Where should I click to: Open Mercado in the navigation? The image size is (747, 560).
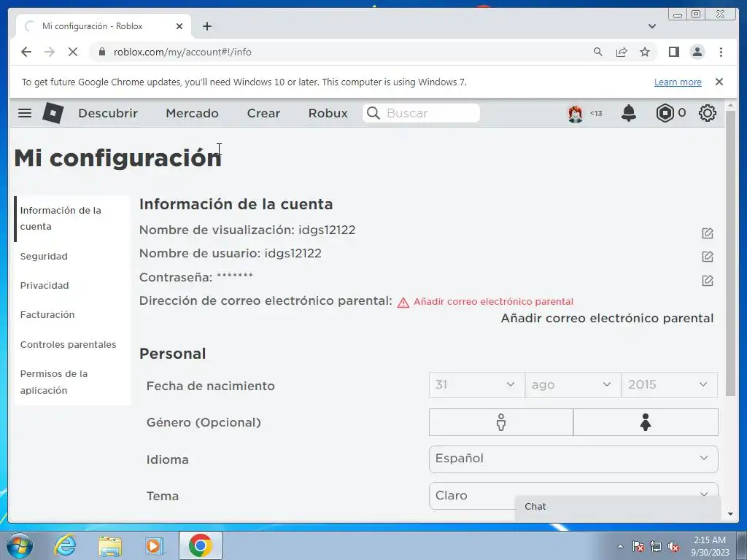[192, 113]
